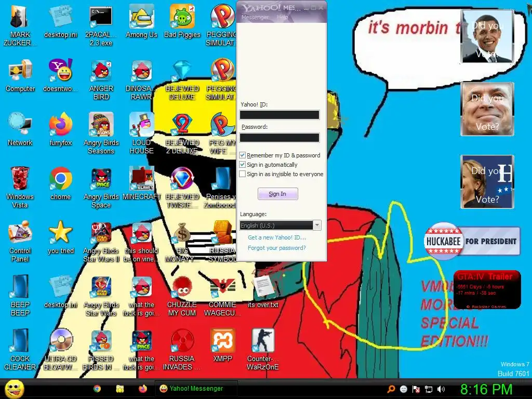
Task: Select the COCK CLEANER icon
Action: click(x=20, y=349)
